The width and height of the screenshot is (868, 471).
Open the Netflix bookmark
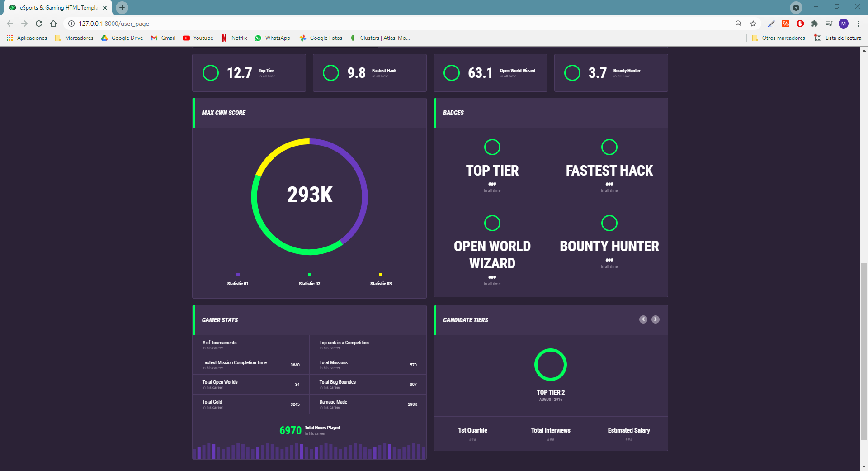(234, 38)
